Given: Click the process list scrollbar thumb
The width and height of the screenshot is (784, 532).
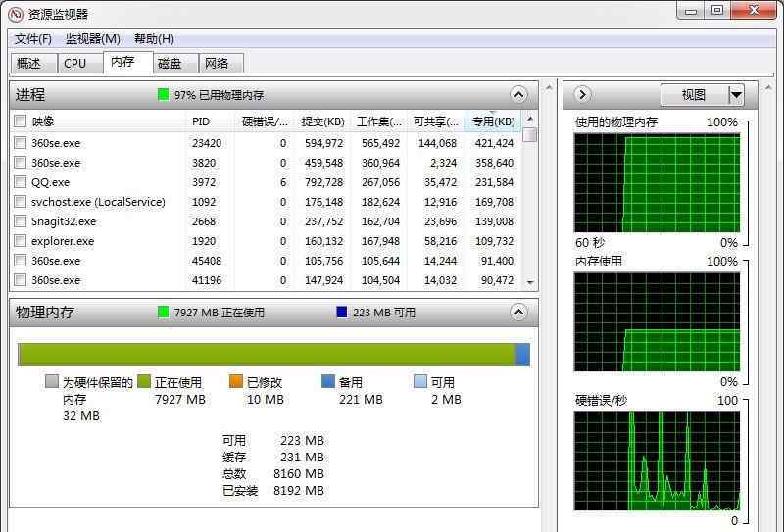Looking at the screenshot, I should point(530,135).
